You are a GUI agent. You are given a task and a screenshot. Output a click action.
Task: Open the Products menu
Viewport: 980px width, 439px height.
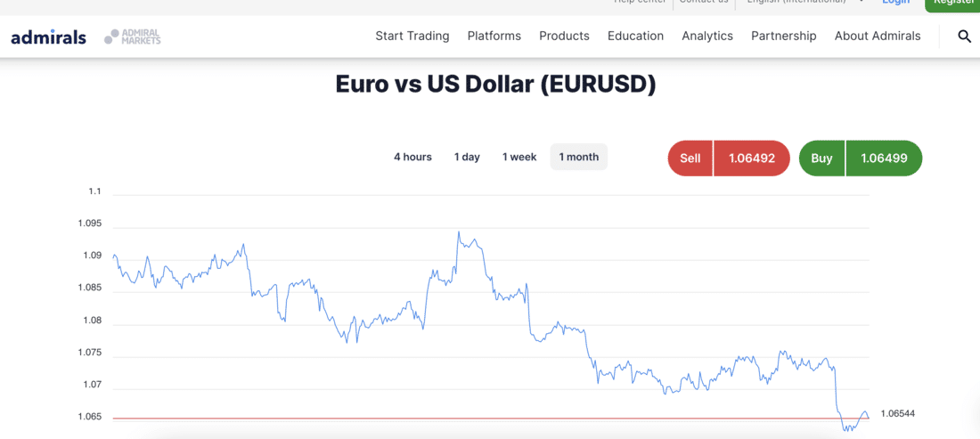pyautogui.click(x=564, y=36)
